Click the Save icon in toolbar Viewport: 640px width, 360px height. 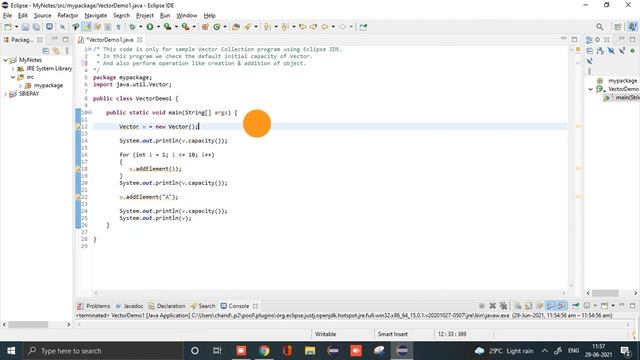pyautogui.click(x=25, y=27)
